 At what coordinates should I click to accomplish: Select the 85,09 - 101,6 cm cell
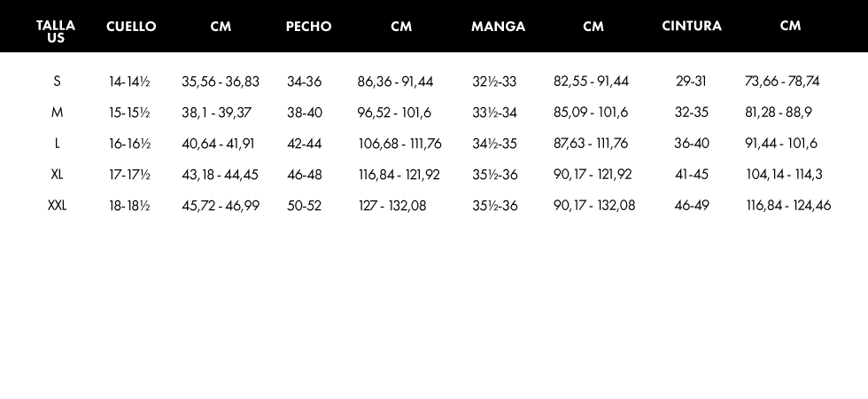coord(591,113)
